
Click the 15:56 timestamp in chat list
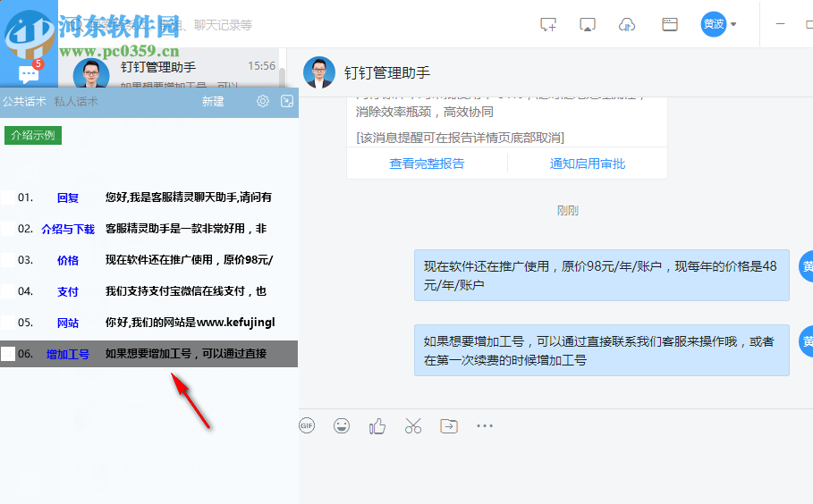(261, 66)
